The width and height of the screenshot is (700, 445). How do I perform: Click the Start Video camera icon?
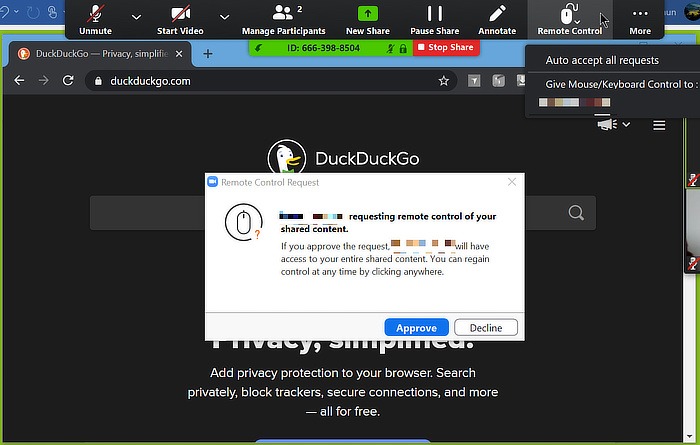coord(180,14)
